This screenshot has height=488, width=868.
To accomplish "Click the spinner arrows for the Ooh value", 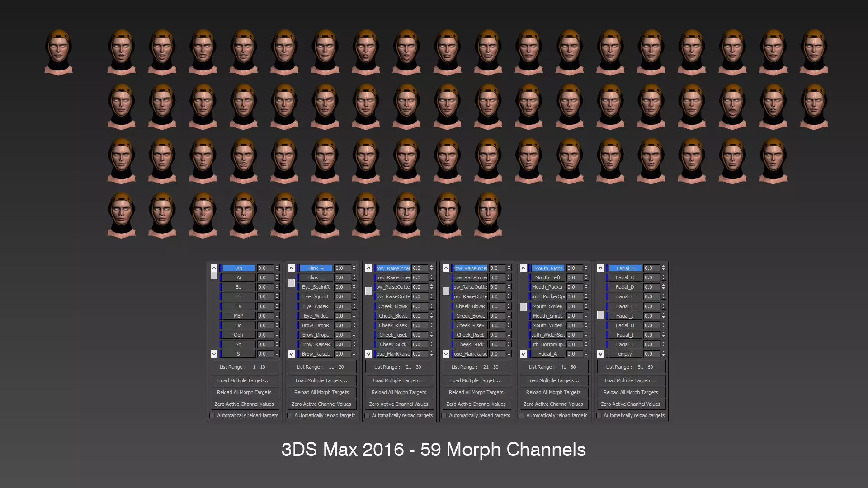I will pyautogui.click(x=277, y=335).
